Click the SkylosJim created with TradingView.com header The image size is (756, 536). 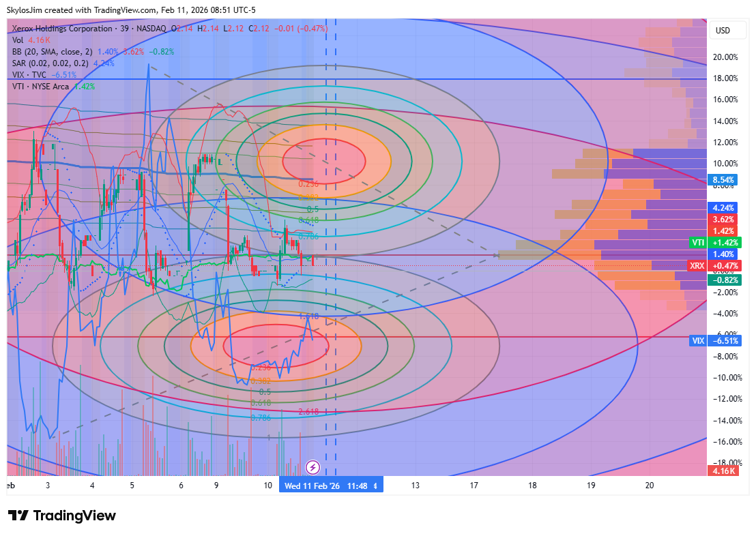131,10
